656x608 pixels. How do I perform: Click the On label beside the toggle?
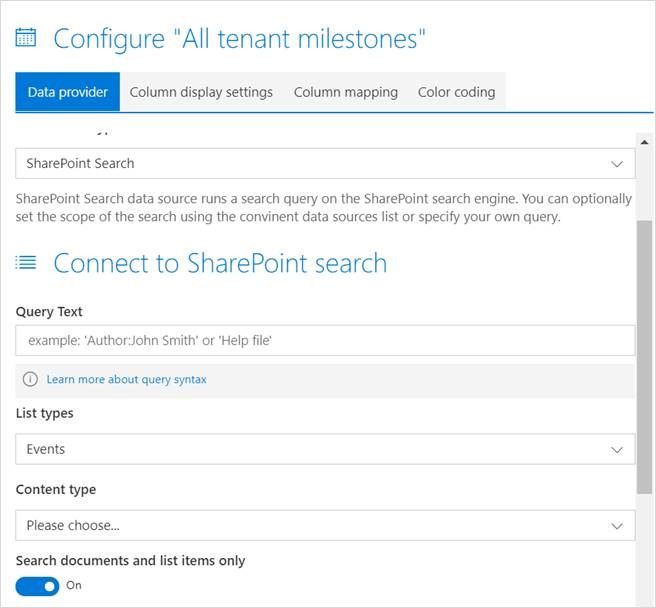tap(74, 585)
